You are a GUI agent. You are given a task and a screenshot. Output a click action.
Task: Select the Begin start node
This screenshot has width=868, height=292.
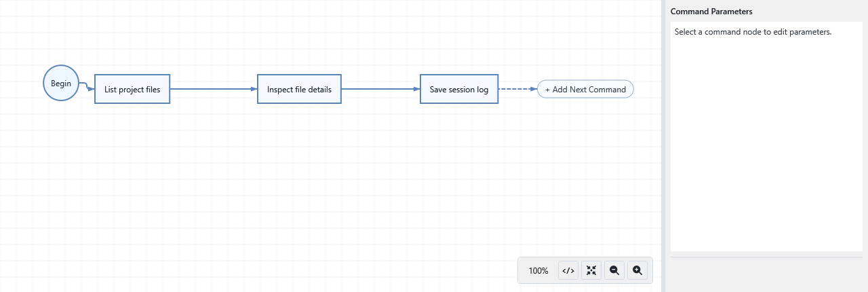click(x=61, y=84)
